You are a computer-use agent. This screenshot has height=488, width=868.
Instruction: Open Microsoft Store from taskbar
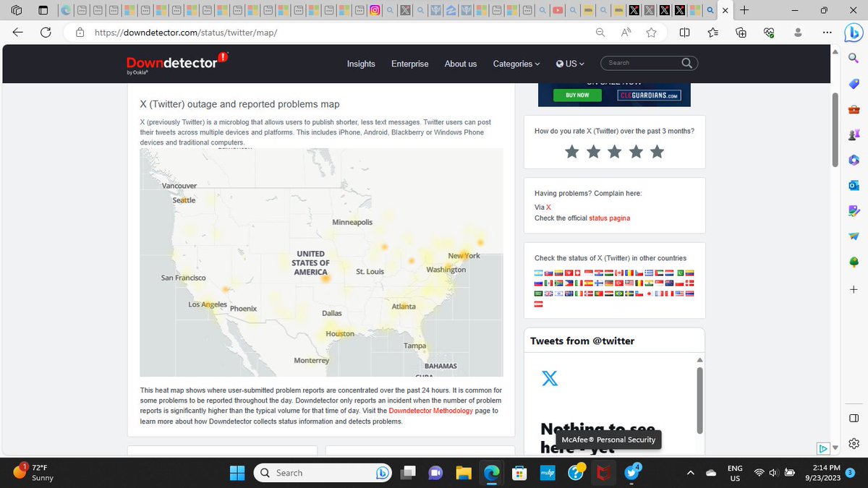(518, 473)
